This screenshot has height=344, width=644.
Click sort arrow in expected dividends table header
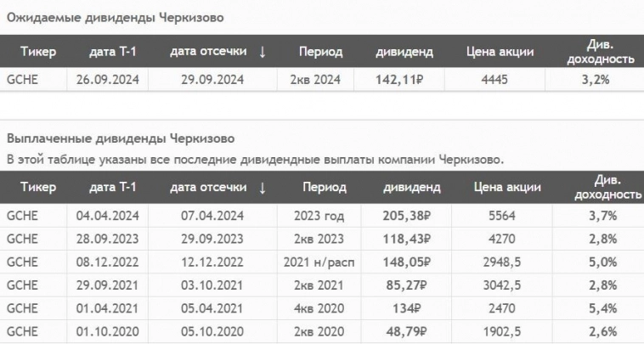(x=263, y=52)
